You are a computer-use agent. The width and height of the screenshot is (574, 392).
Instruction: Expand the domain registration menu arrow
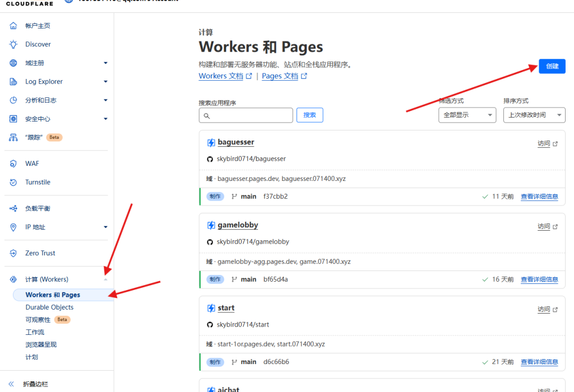click(105, 63)
